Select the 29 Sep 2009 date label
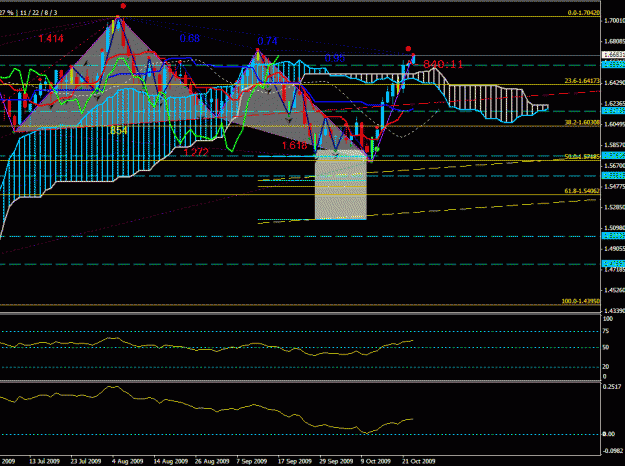 (336, 461)
